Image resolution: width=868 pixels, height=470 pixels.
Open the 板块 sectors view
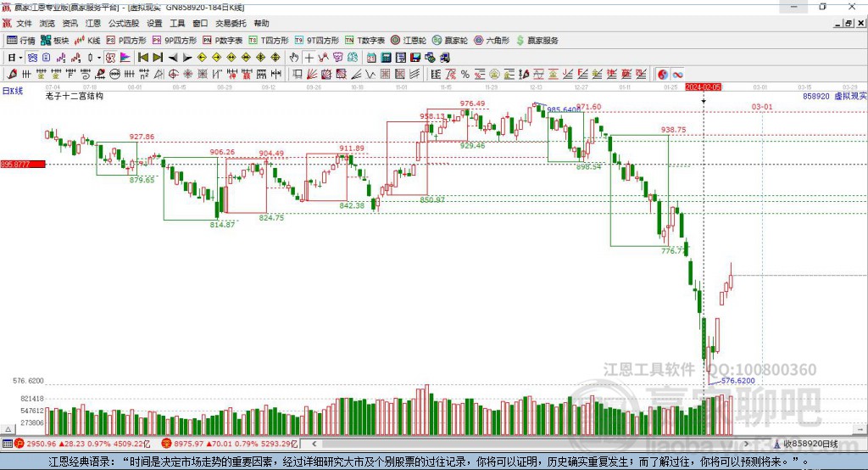pyautogui.click(x=54, y=41)
